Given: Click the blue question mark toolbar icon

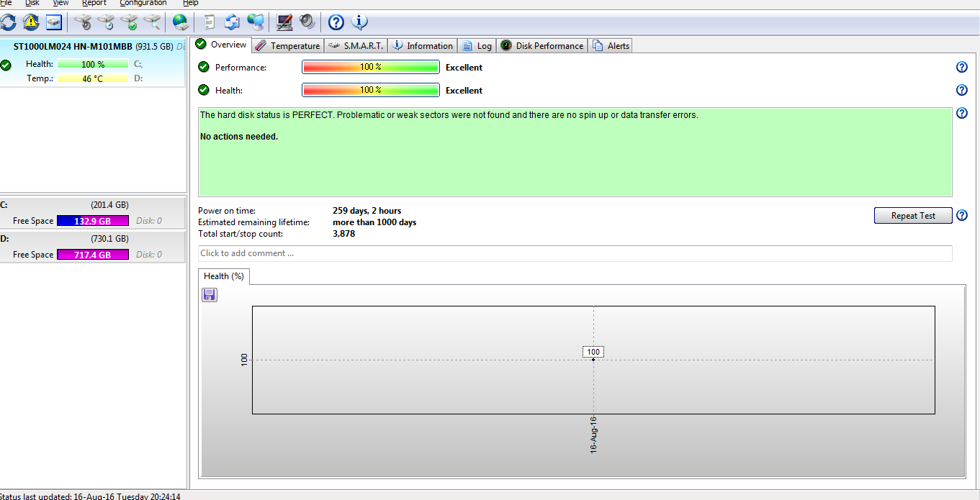Looking at the screenshot, I should [x=336, y=22].
